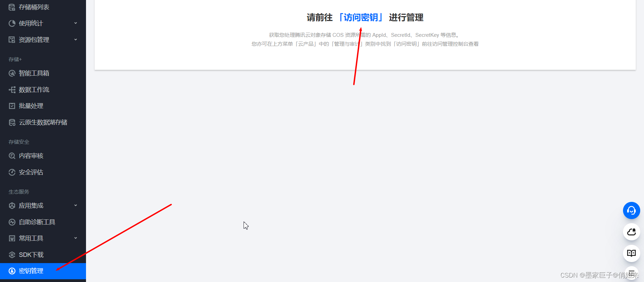This screenshot has width=644, height=282.
Task: Click the 自助诊断工具 pulse icon
Action: pyautogui.click(x=12, y=222)
